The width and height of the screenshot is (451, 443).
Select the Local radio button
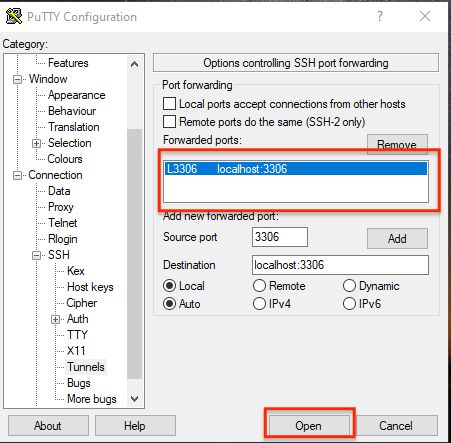point(169,286)
